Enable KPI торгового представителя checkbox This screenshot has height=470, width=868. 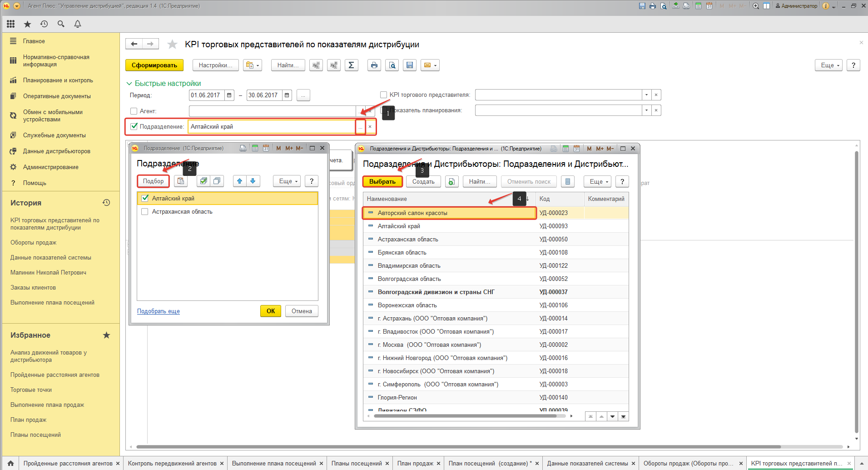click(x=383, y=95)
